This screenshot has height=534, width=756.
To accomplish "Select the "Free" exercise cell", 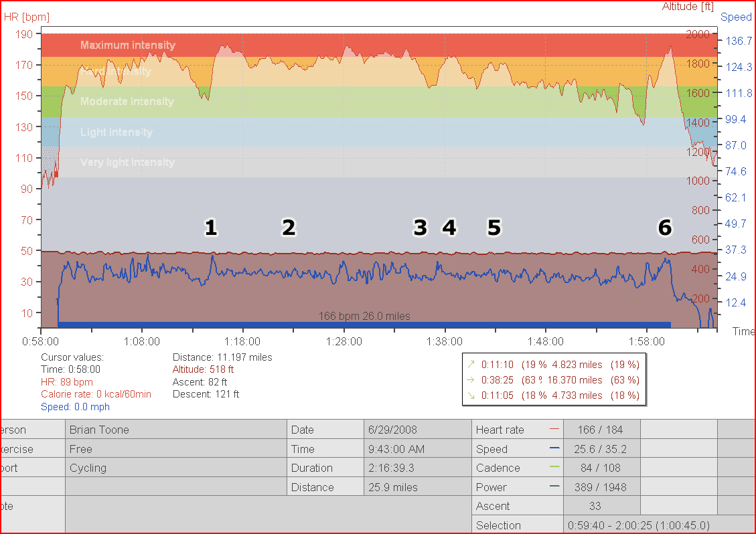I will pos(176,449).
